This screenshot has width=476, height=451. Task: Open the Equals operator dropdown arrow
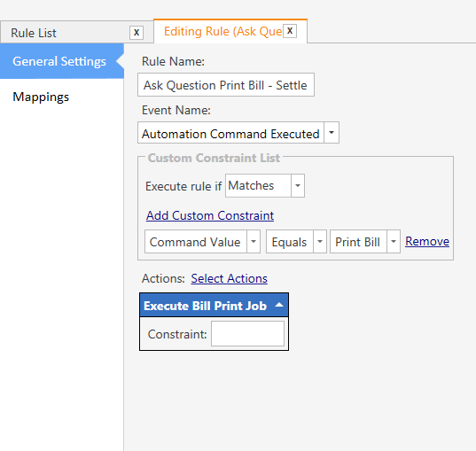[320, 242]
